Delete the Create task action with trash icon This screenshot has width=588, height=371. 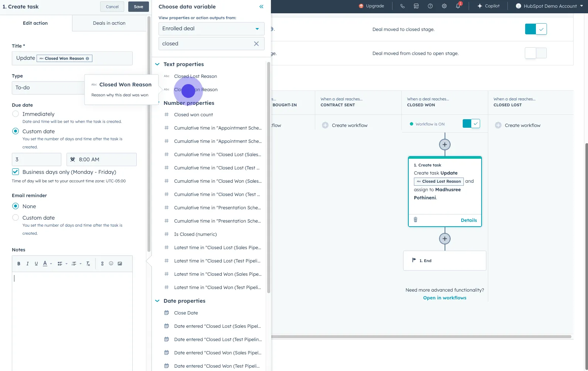tap(415, 220)
